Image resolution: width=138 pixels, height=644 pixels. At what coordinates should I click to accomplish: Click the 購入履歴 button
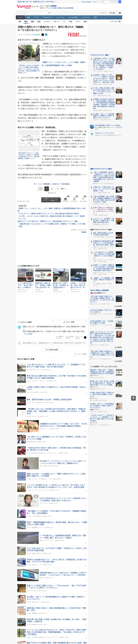point(112,13)
